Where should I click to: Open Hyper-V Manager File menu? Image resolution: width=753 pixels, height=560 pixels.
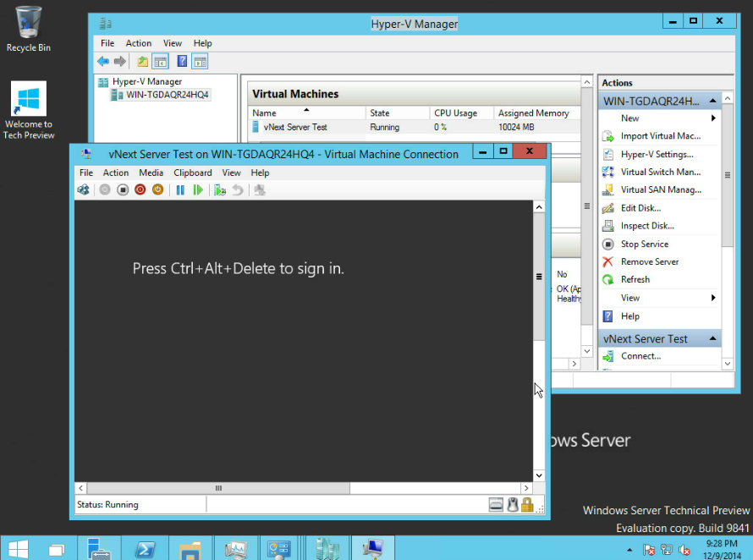107,43
